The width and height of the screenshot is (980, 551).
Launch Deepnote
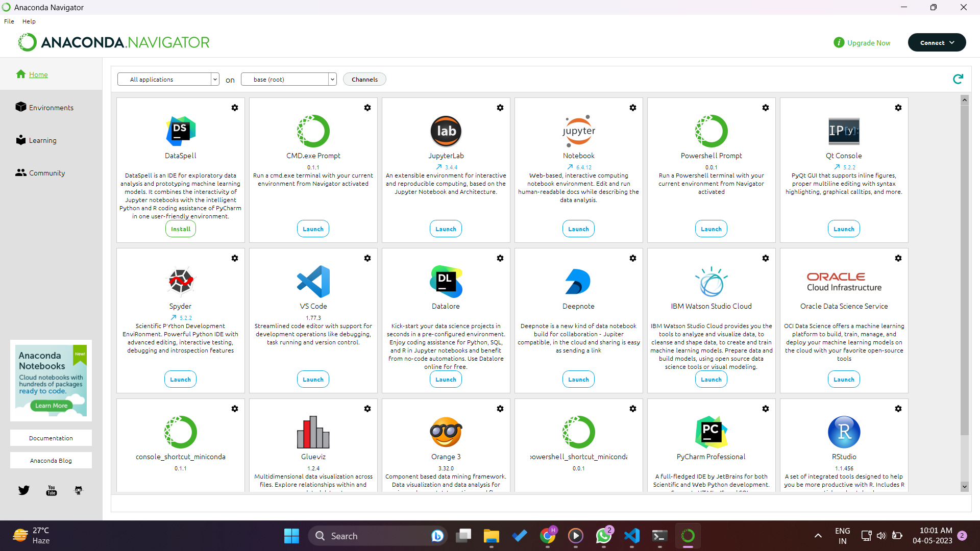579,380
